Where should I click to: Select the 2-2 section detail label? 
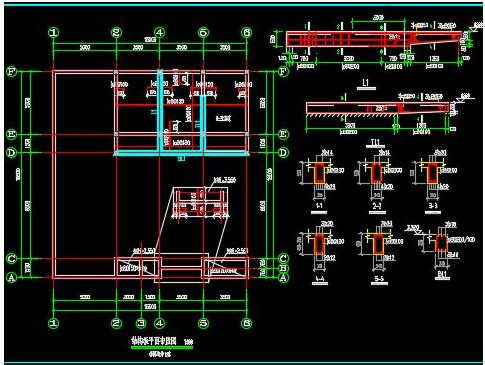[x=377, y=206]
